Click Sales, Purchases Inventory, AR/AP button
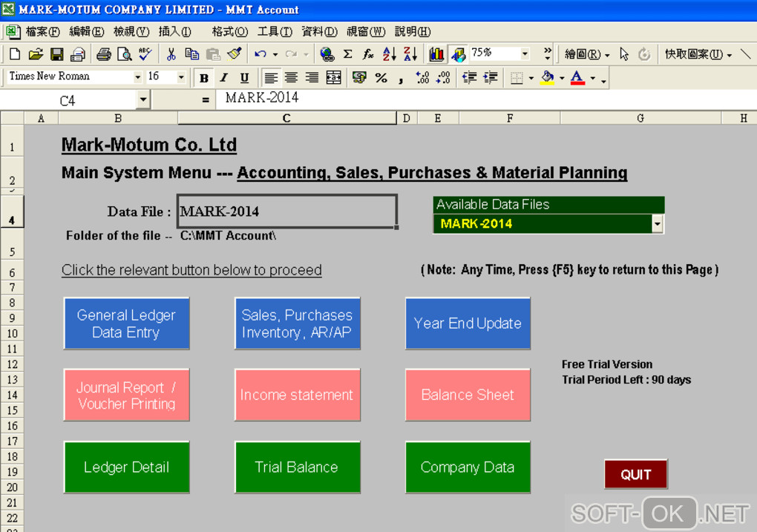 click(x=298, y=324)
